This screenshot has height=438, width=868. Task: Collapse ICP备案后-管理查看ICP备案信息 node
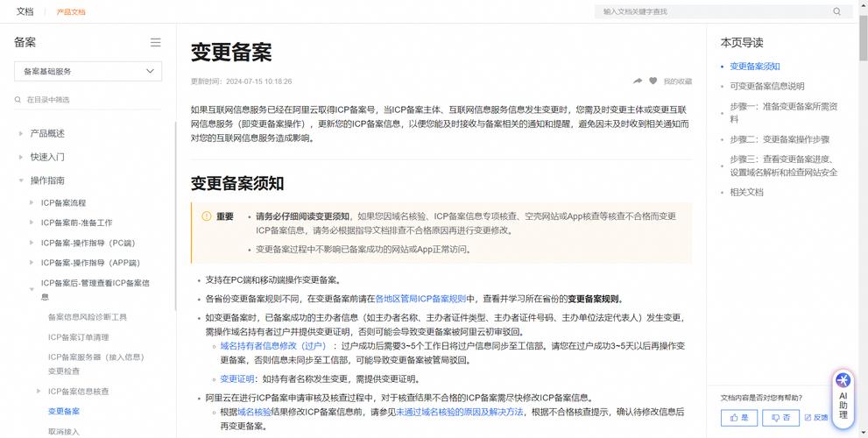(x=32, y=290)
